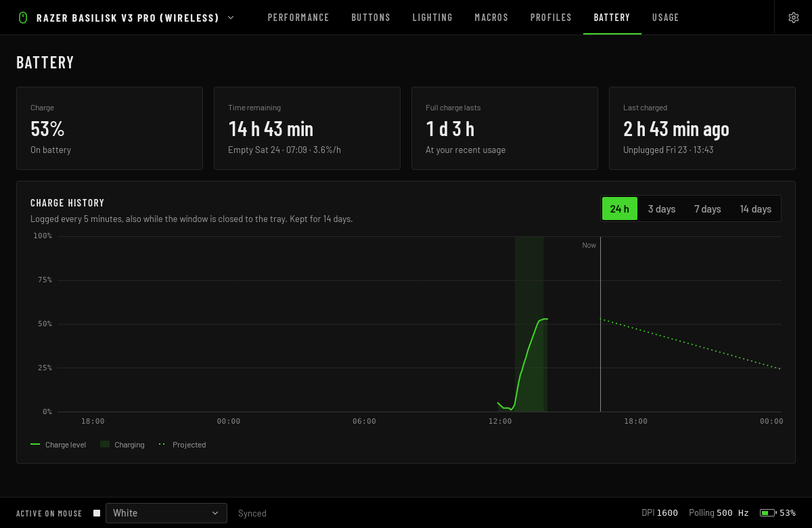Click the DPI 1600 status entry
Screen dimensions: 812x528
660,513
